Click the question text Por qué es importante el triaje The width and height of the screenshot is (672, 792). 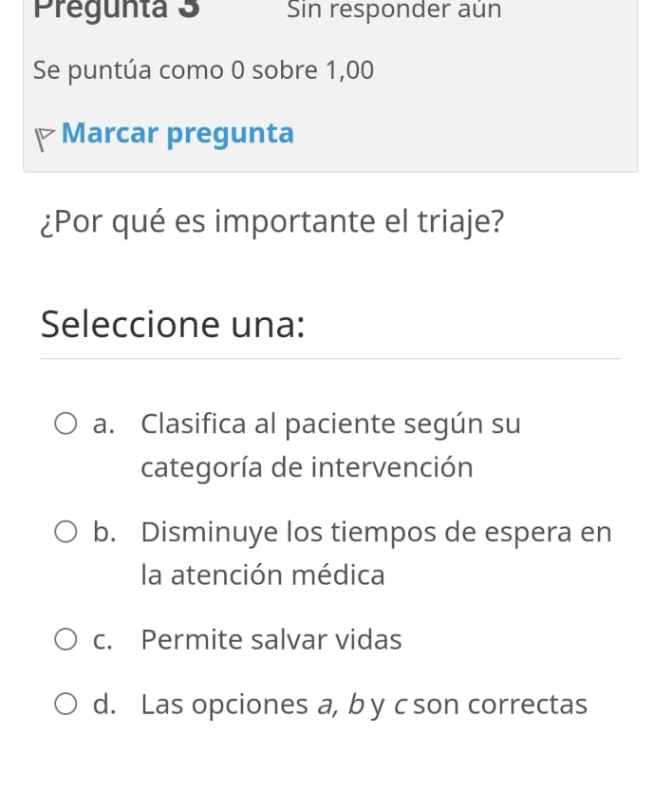click(270, 221)
